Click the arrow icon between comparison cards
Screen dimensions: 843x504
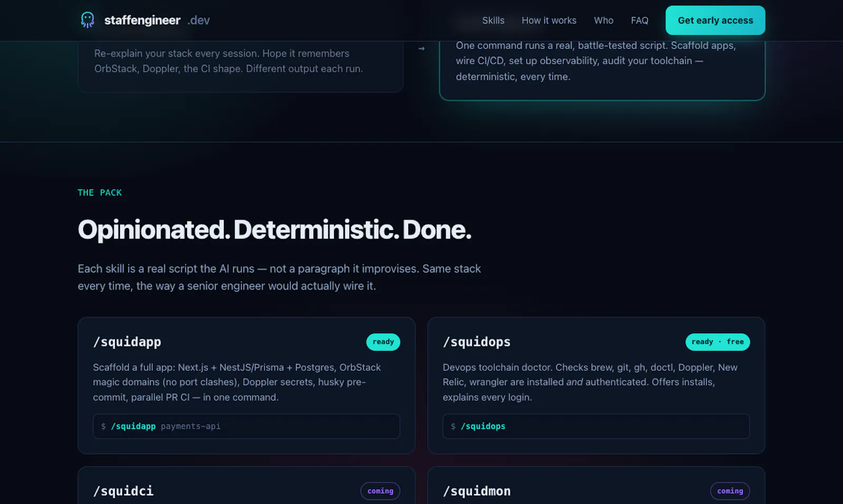[x=421, y=48]
